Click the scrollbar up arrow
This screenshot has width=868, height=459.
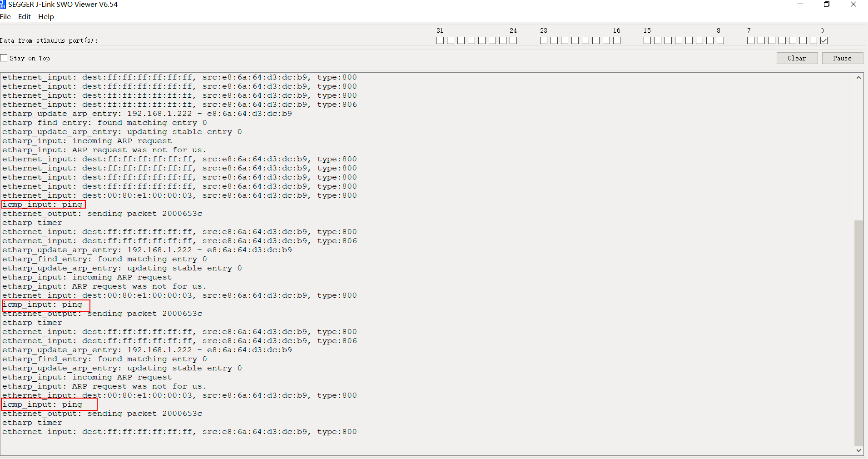click(x=858, y=77)
